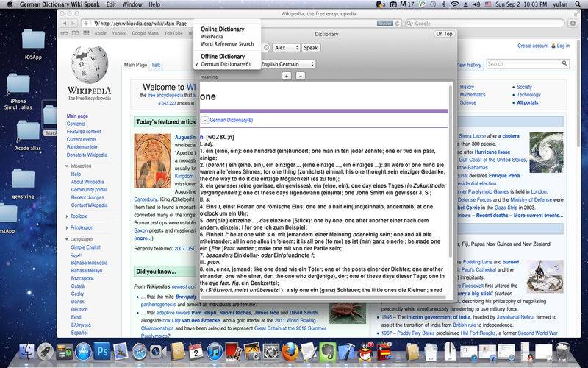588x368 pixels.
Task: Open Safari Top Sites grid icon
Action: (x=86, y=33)
